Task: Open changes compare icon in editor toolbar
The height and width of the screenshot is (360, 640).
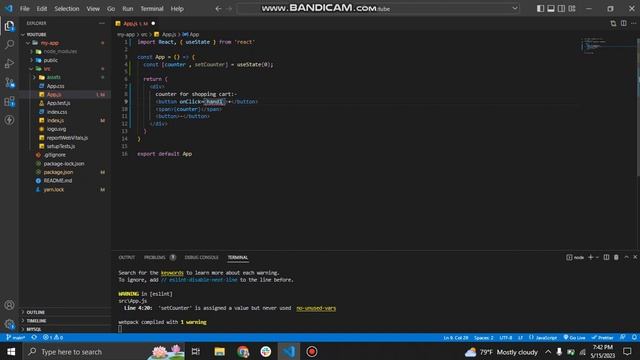Action: point(613,23)
